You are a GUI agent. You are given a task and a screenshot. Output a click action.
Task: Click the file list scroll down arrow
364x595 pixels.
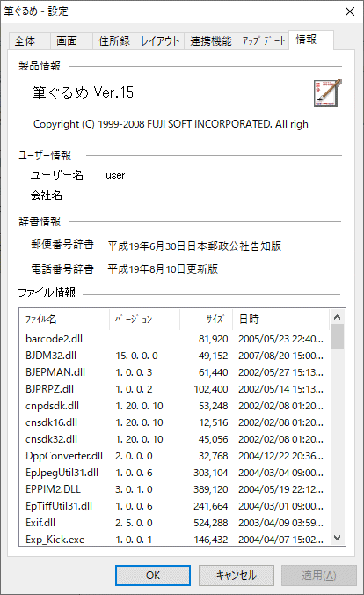click(x=337, y=537)
